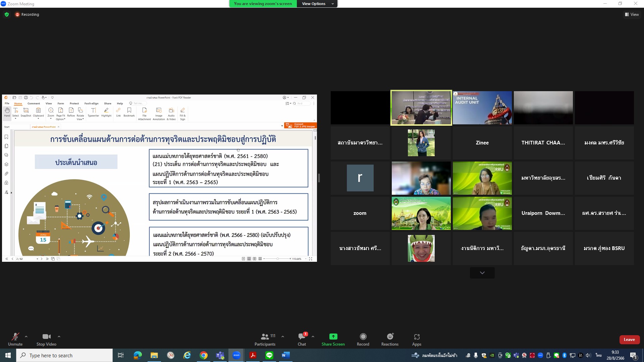Screen dimensions: 644x362
Task: Open Word from the Windows taskbar
Action: 286,355
